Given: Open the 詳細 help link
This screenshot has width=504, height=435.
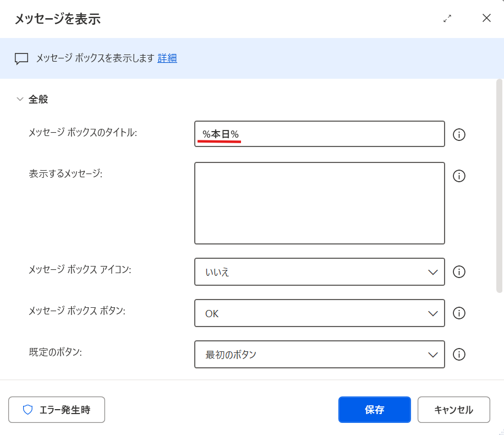Looking at the screenshot, I should (x=167, y=58).
